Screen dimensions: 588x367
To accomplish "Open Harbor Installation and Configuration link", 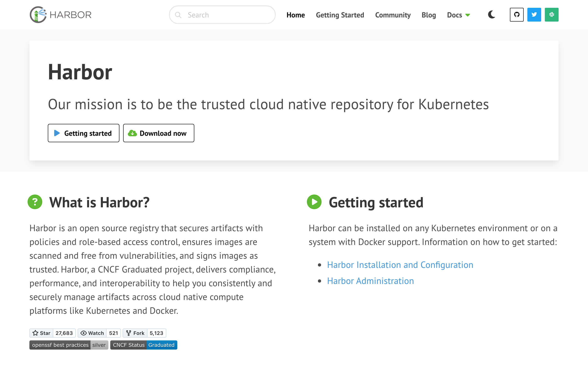I will tap(400, 265).
